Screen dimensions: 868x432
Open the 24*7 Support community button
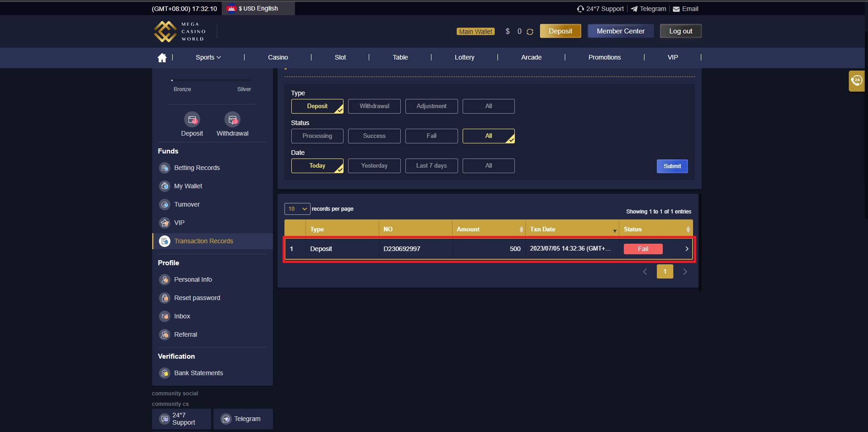(x=181, y=419)
